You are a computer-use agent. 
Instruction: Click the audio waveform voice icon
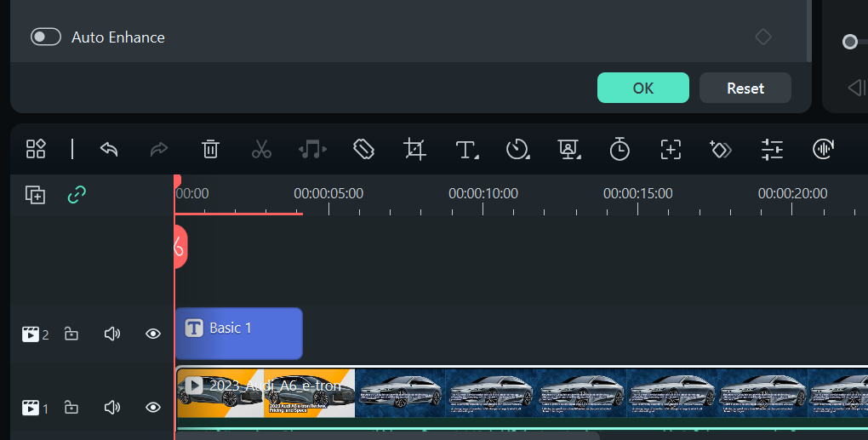[x=823, y=149]
